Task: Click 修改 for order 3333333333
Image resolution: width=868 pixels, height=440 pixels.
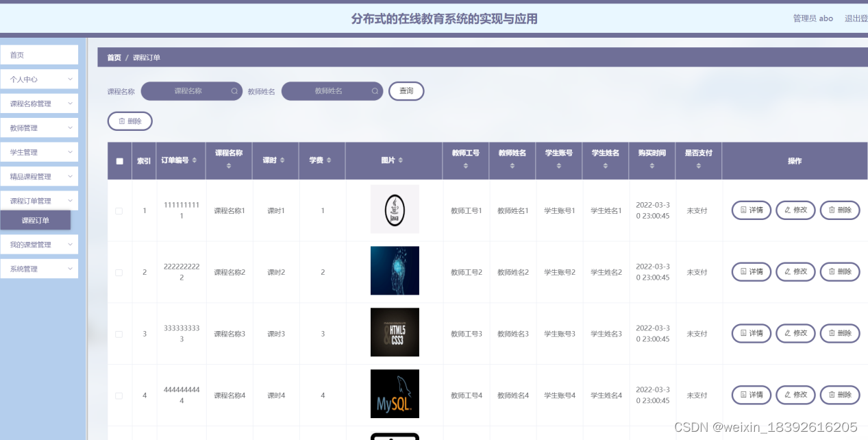Action: [x=795, y=333]
